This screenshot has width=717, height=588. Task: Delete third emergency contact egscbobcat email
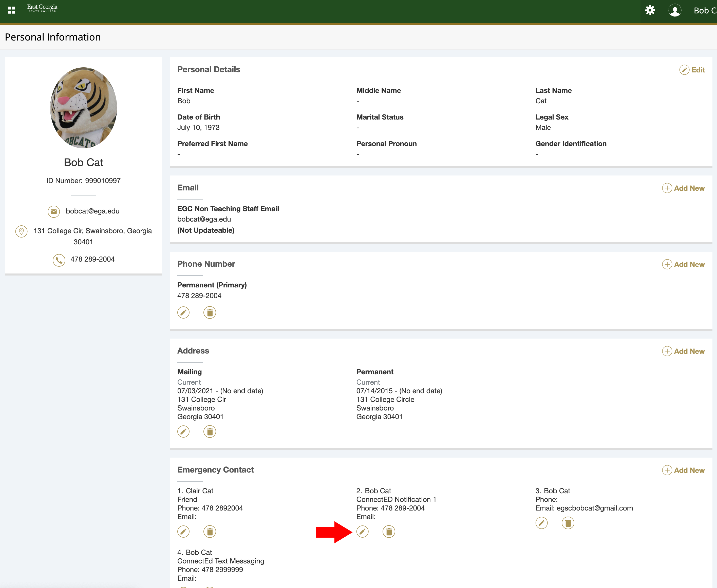pos(568,523)
